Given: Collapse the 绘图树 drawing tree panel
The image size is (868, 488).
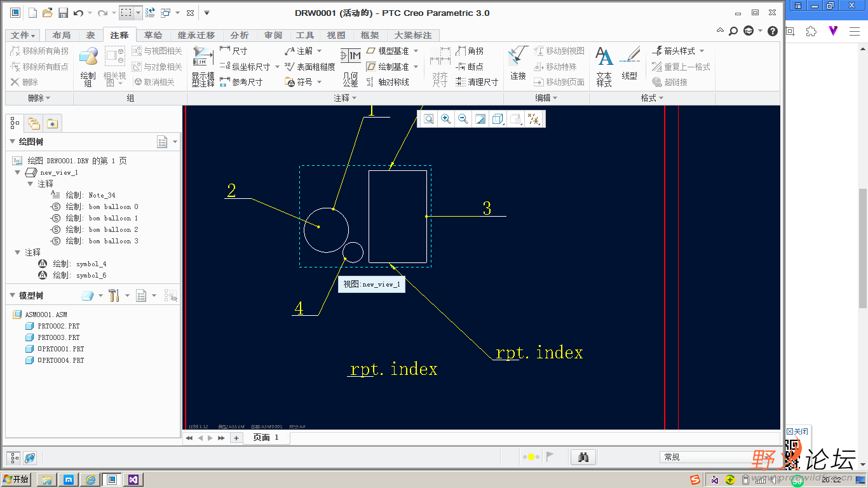Looking at the screenshot, I should (x=12, y=142).
